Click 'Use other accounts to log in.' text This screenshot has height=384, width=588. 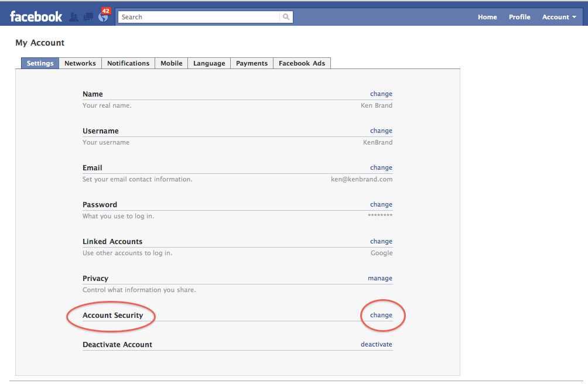128,253
